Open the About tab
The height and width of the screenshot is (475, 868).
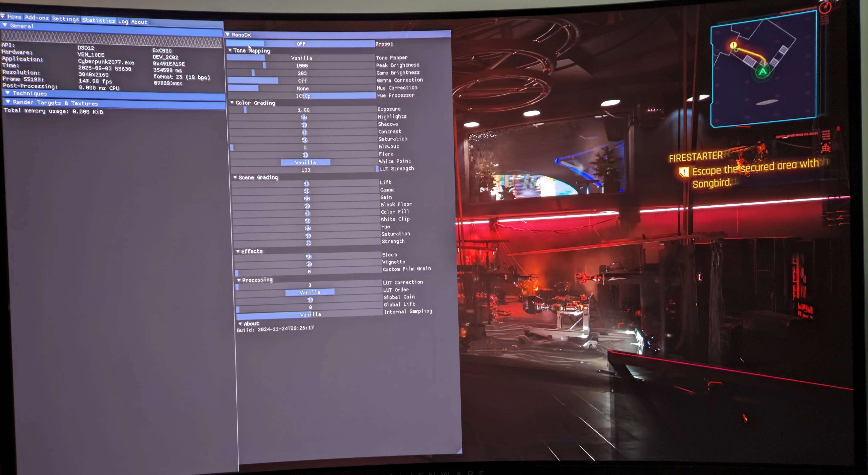pos(139,22)
